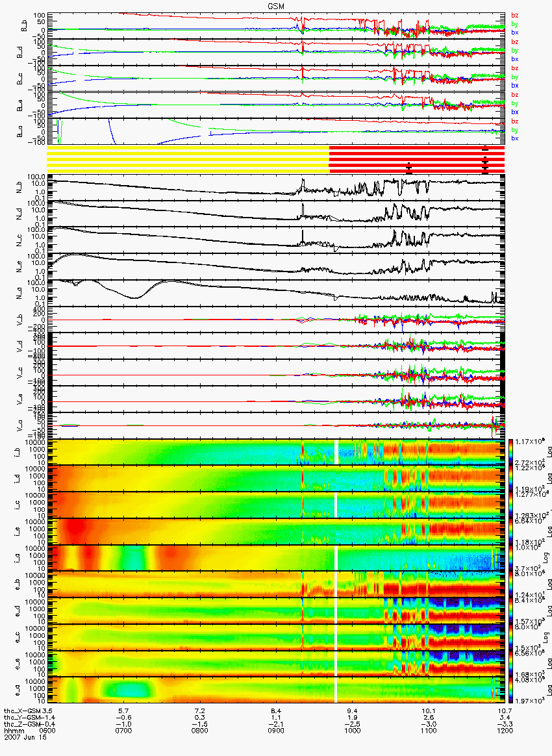The image size is (552, 756).
Task: Click the thc_X-GSM row label
Action: (22, 711)
